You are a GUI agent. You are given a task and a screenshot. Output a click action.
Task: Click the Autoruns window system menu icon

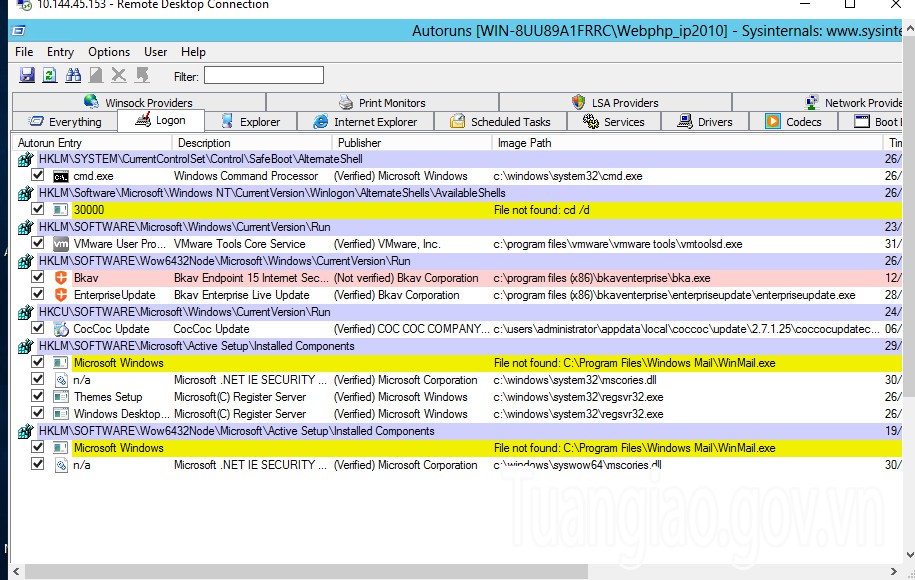tap(19, 30)
